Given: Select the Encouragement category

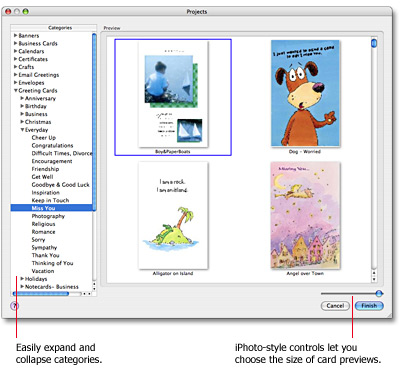Looking at the screenshot, I should (x=52, y=161).
